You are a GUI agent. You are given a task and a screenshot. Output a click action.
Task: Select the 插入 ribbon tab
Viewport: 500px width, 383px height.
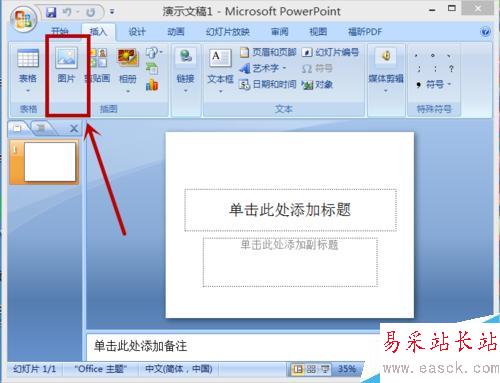[x=98, y=32]
